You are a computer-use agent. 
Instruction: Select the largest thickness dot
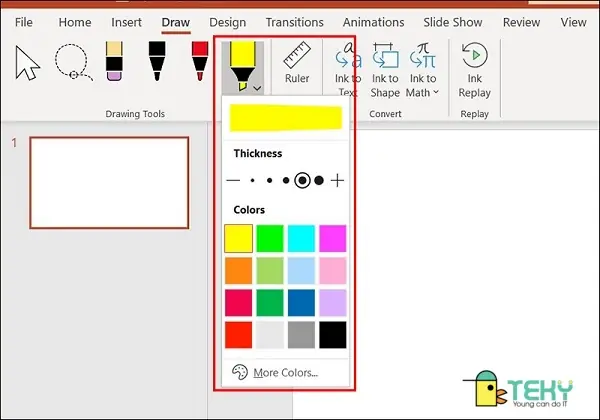(x=319, y=180)
